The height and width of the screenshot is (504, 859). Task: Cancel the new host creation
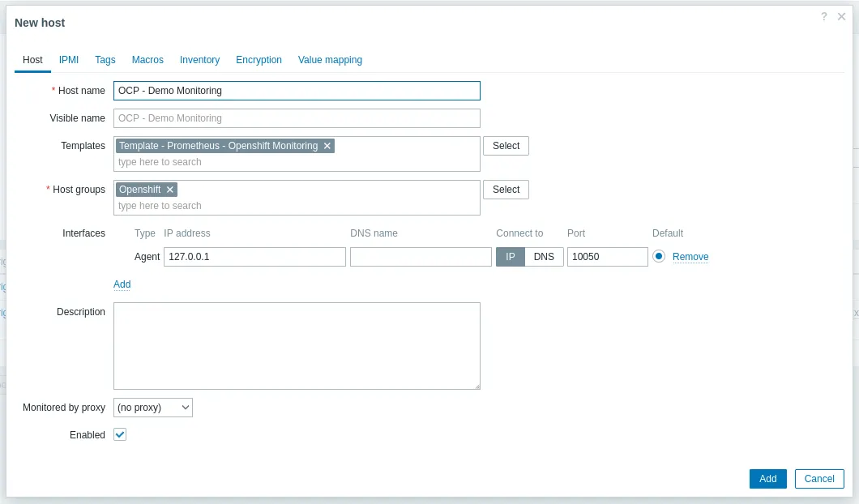tap(818, 478)
